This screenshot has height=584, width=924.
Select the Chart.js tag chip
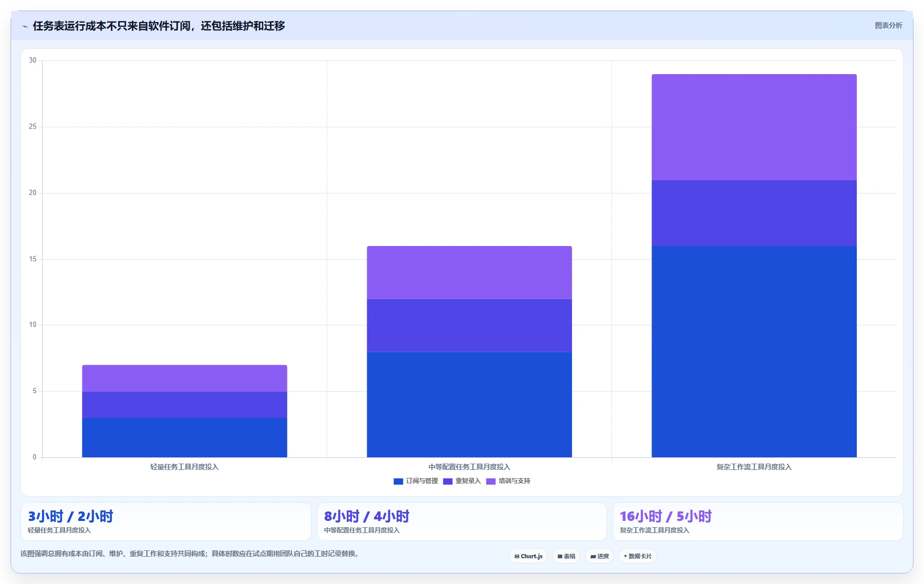tap(528, 556)
